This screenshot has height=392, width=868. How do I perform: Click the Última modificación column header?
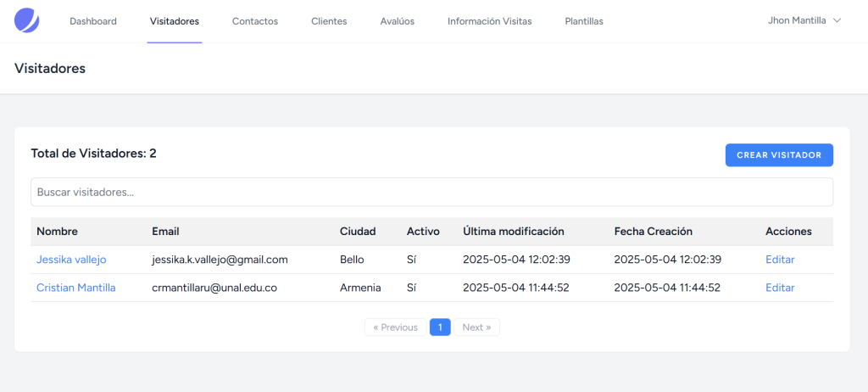coord(513,232)
